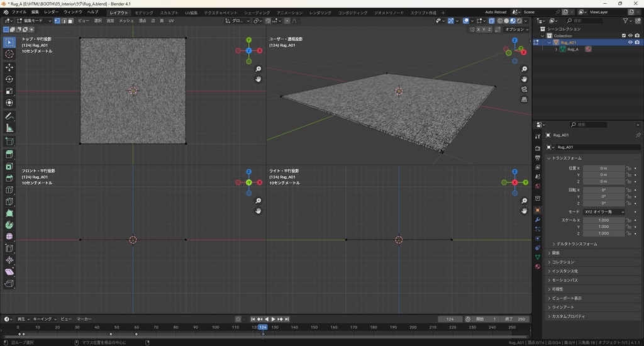Expand the デルタトランスフォーム panel

coord(577,243)
